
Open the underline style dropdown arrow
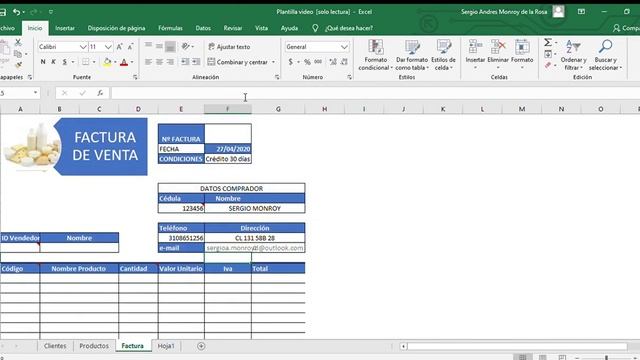coord(73,62)
